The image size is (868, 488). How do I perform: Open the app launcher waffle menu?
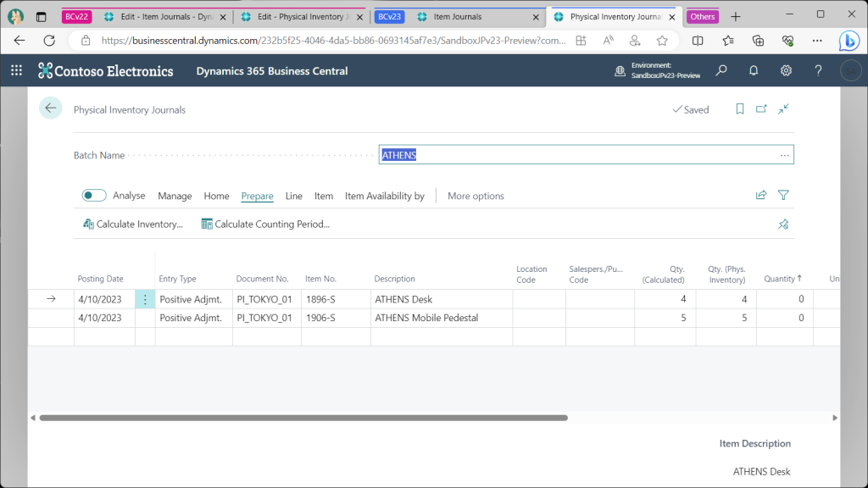pyautogui.click(x=17, y=70)
